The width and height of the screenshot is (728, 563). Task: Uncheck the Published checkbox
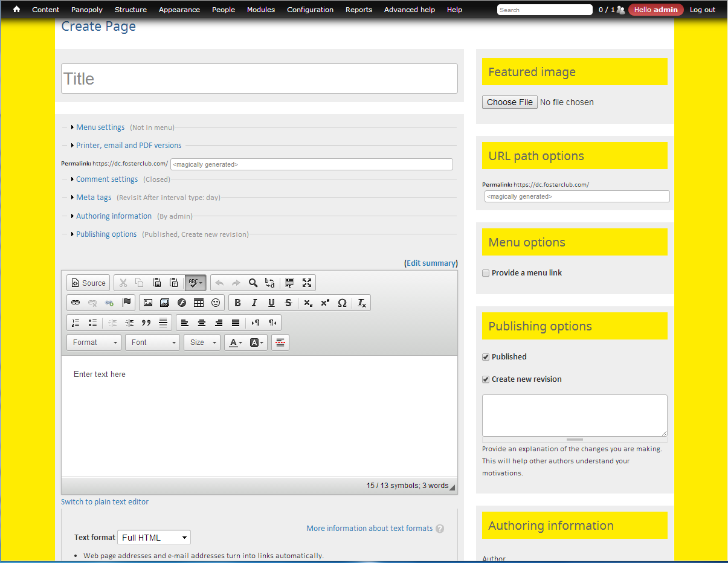(486, 356)
